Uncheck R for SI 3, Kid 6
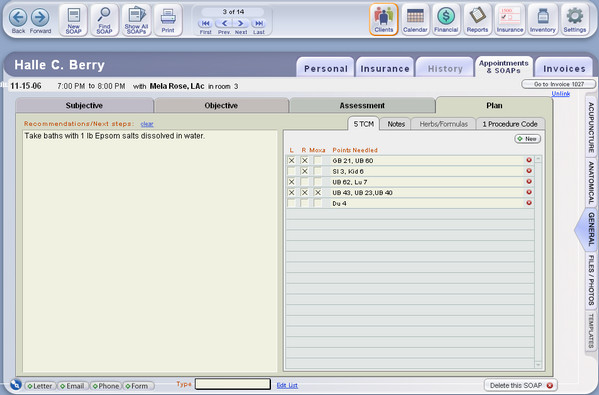Screen dimensions: 599x395 pyautogui.click(x=304, y=172)
